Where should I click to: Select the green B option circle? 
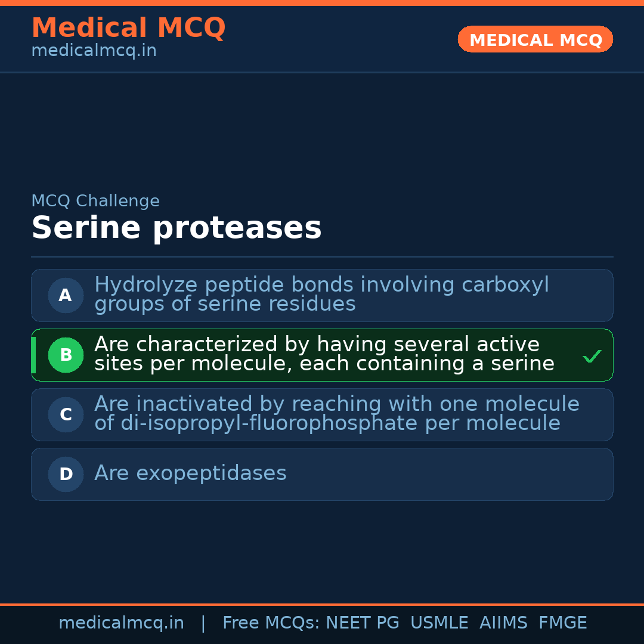(x=66, y=355)
